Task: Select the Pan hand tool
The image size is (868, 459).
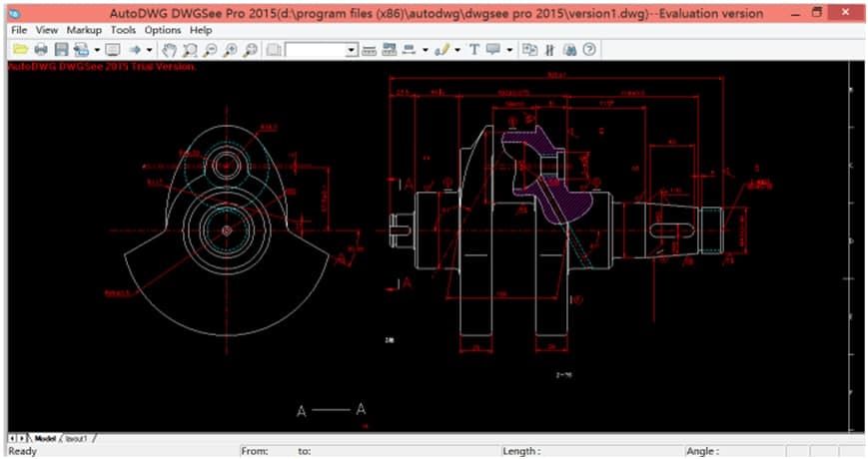Action: tap(170, 49)
